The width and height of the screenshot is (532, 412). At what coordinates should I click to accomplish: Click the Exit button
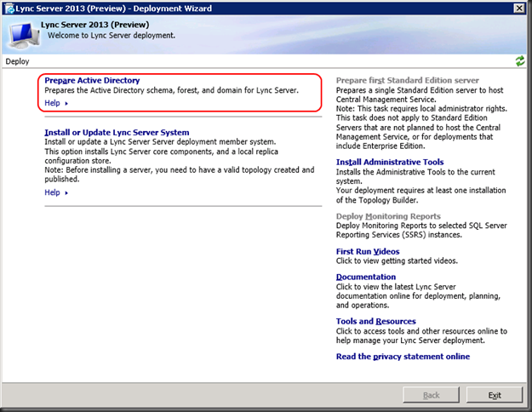click(x=495, y=395)
